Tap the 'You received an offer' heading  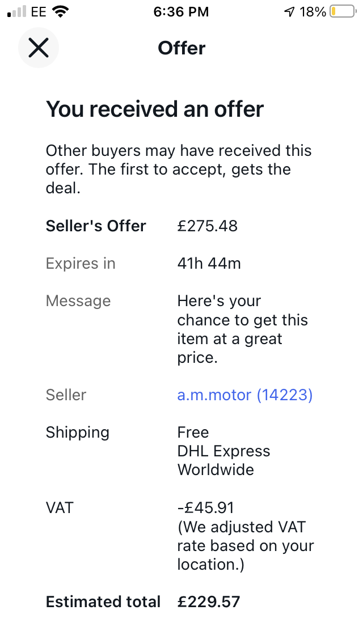click(x=155, y=109)
